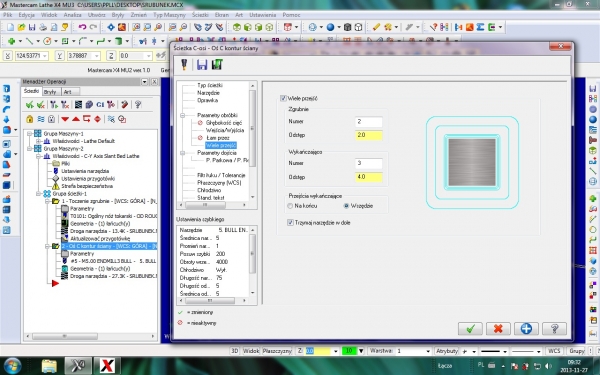Select all operations icon in Operations Manager

tap(29, 104)
